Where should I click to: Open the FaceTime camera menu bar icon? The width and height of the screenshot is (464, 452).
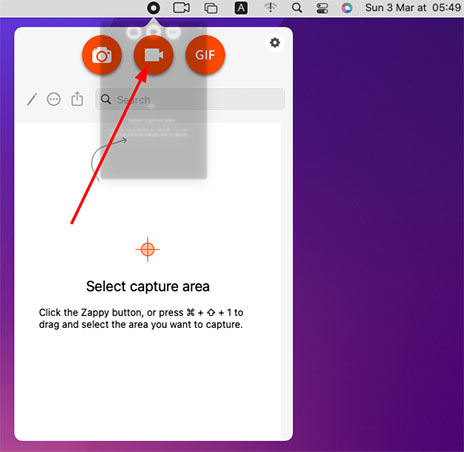[182, 8]
